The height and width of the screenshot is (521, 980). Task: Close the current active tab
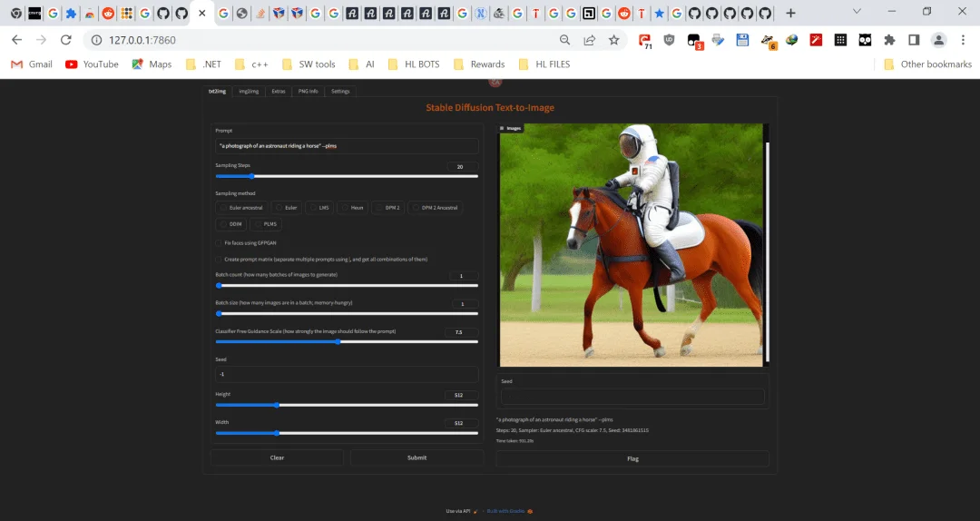(x=201, y=13)
